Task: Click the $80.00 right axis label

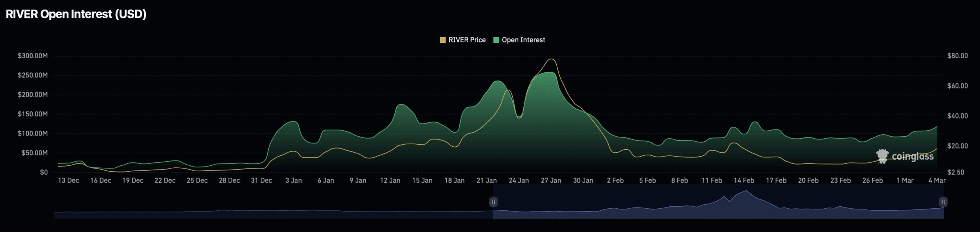Action: (x=957, y=56)
